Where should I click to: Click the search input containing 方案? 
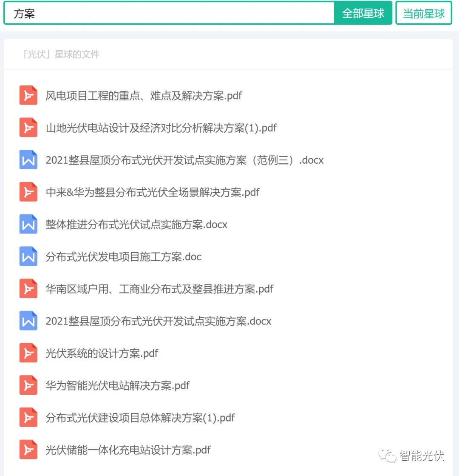[169, 13]
